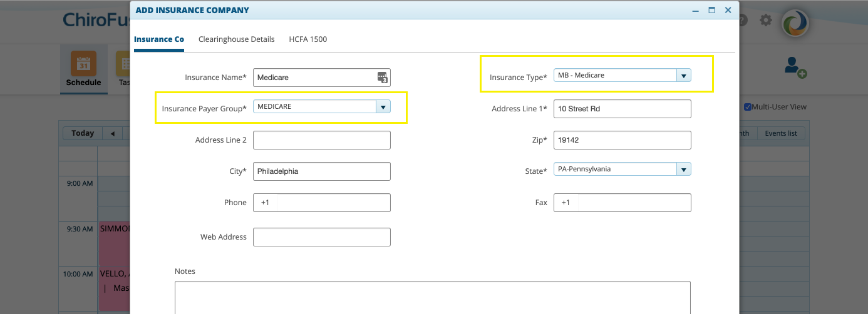The width and height of the screenshot is (868, 314).
Task: Focus the Web Address field
Action: coord(322,237)
